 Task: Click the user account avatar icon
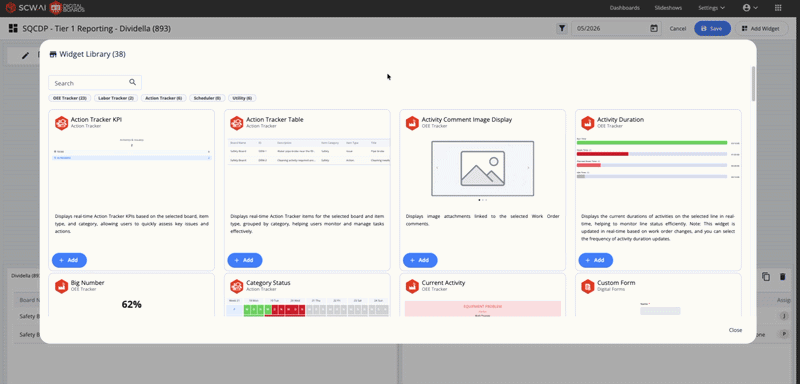(747, 8)
